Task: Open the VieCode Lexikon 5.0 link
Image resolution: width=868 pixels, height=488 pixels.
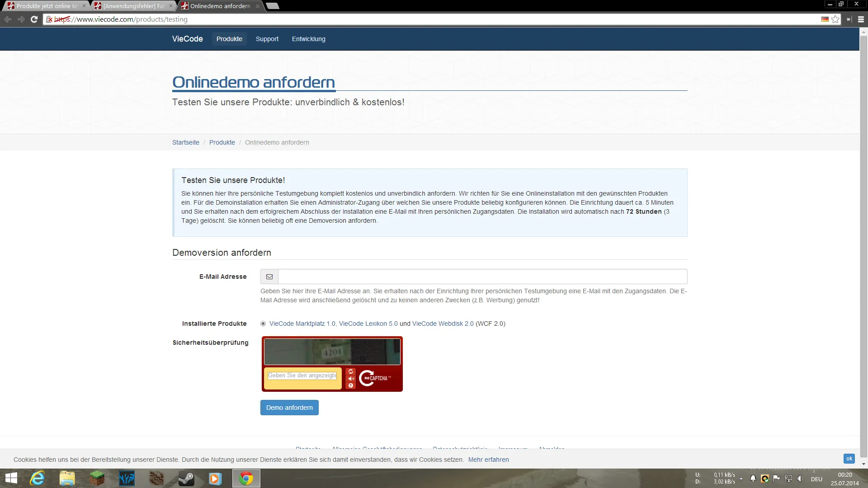Action: coord(368,324)
